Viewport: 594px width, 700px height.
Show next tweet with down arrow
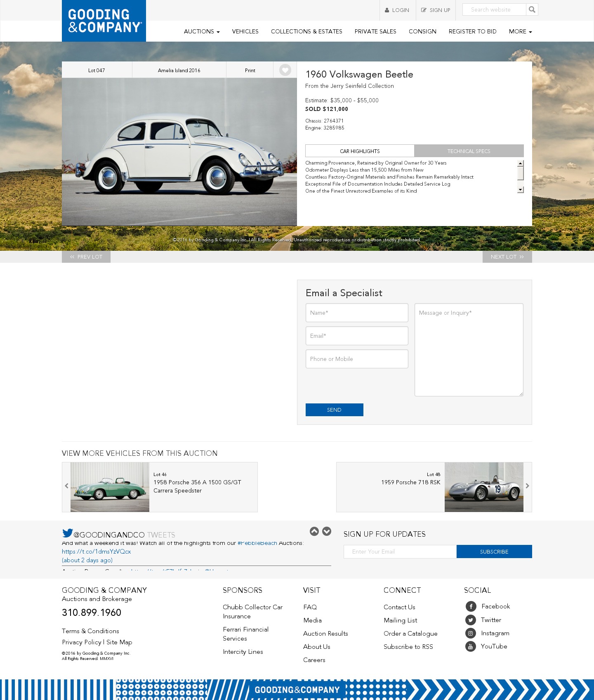[x=327, y=531]
